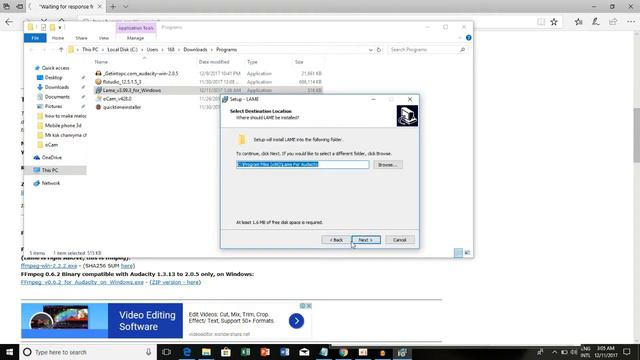
Task: Click the Properties icon in Explorer title bar
Action: [43, 28]
